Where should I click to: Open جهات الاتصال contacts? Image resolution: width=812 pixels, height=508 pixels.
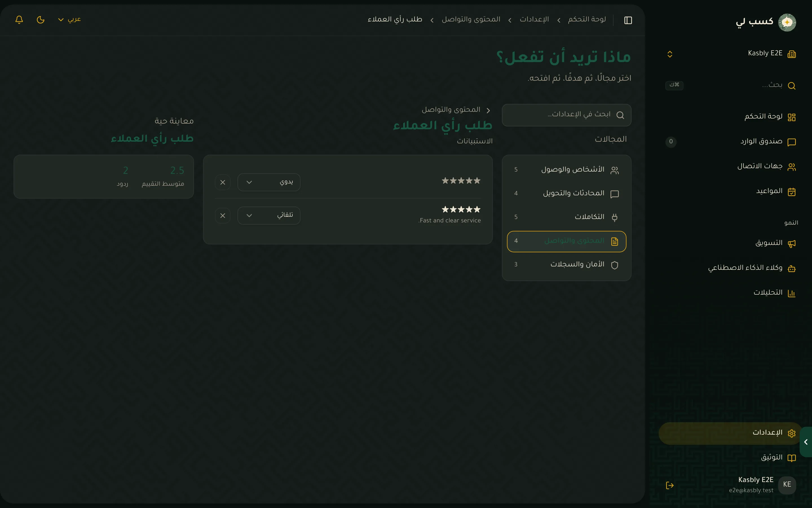tap(731, 167)
